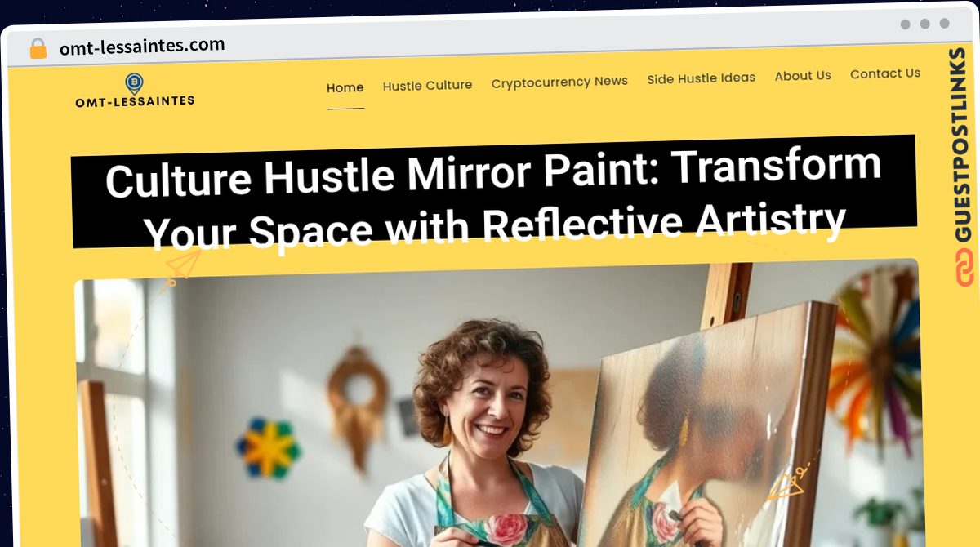Click the last gray window dot
Viewport: 980px width, 547px height.
click(x=944, y=24)
